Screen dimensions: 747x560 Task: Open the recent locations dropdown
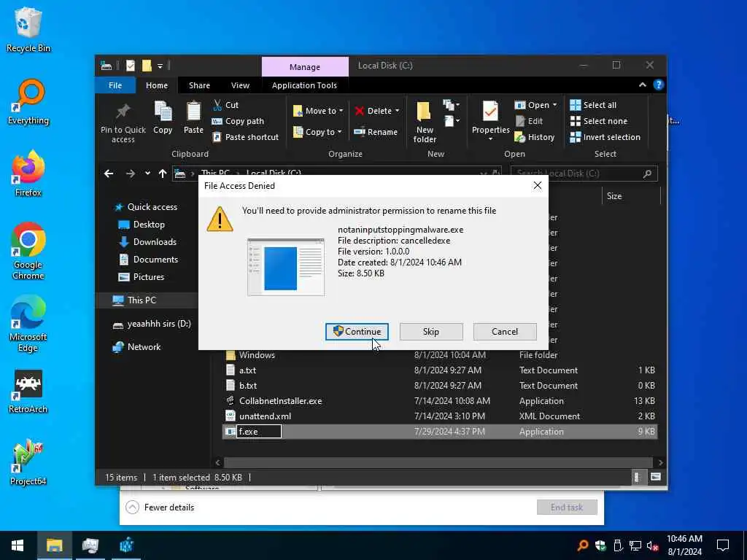[147, 174]
